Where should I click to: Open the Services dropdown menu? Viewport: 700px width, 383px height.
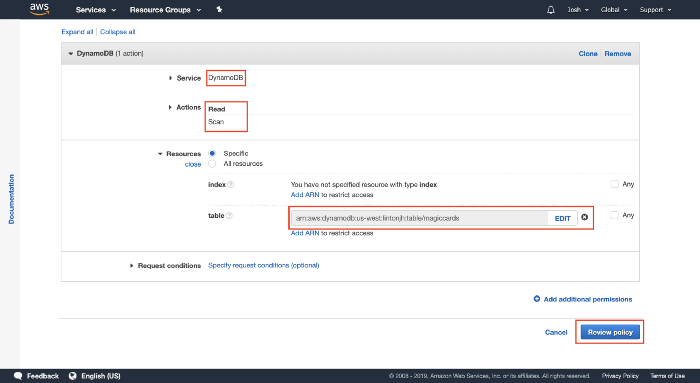(x=96, y=10)
